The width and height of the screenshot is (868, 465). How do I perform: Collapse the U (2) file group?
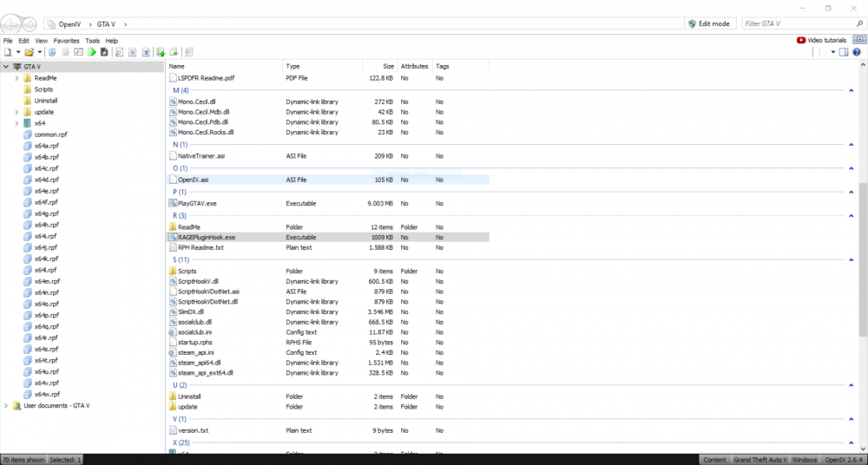pos(851,385)
